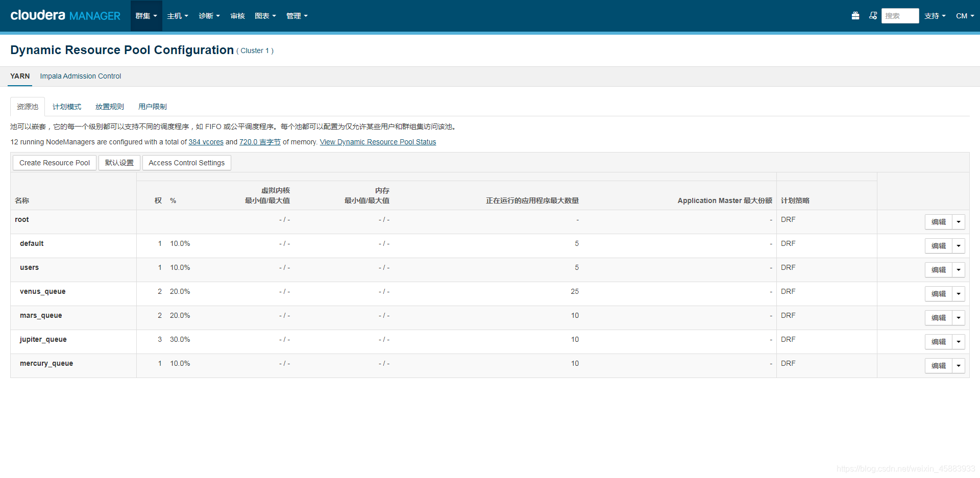Screen dimensions: 980x478
Task: Open the 主机 dropdown menu
Action: [178, 16]
